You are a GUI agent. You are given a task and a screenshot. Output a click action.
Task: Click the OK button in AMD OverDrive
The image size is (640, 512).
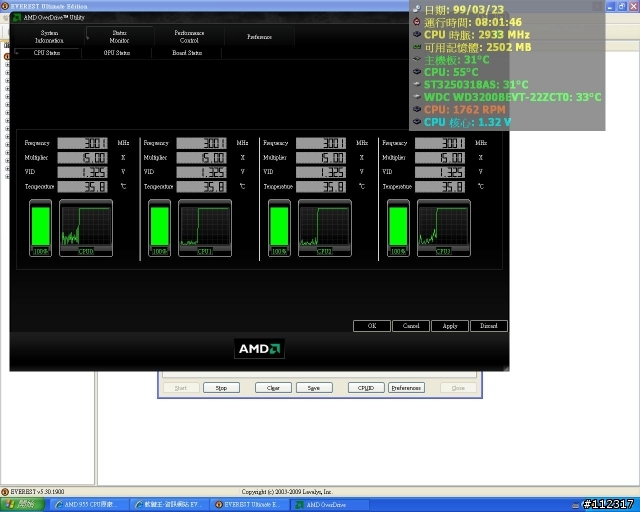[372, 326]
